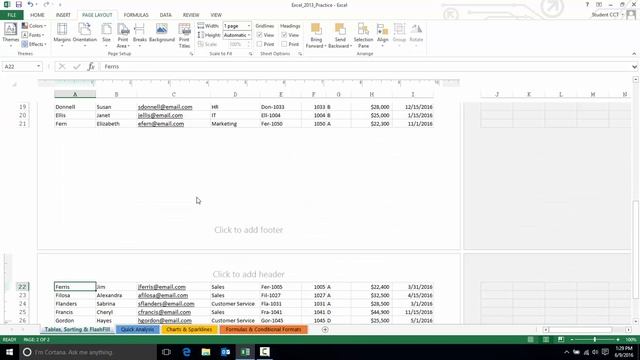Open the Align objects menu

click(382, 35)
